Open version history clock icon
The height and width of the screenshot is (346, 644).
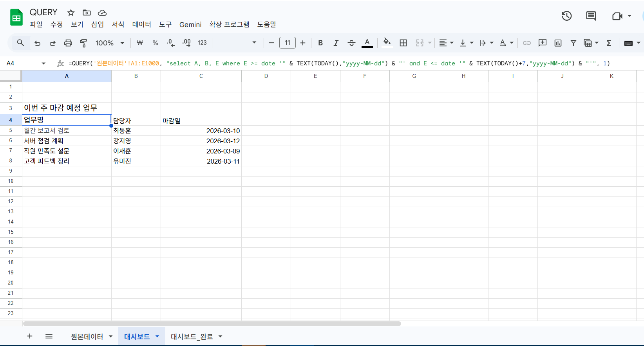566,16
